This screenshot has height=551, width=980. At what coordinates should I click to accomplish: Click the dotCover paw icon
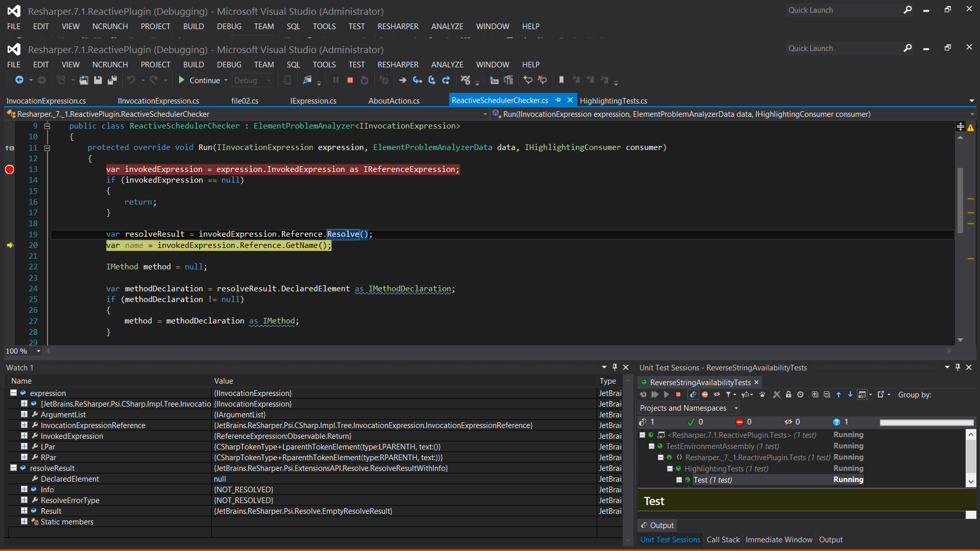tap(763, 394)
